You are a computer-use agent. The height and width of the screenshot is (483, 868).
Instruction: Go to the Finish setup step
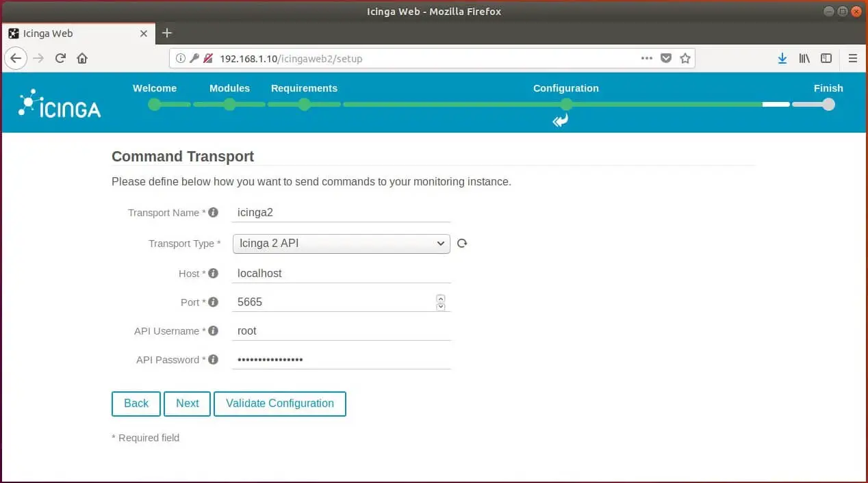pyautogui.click(x=828, y=88)
